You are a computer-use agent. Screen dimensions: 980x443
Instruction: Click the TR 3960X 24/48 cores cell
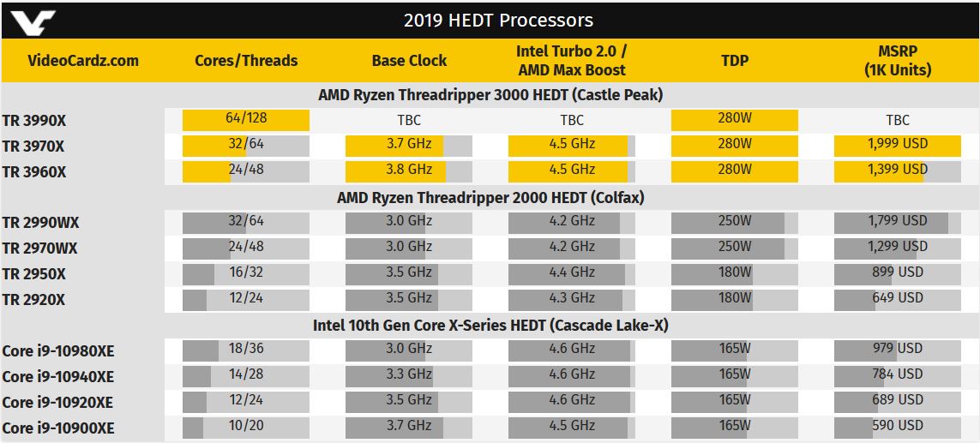[246, 171]
